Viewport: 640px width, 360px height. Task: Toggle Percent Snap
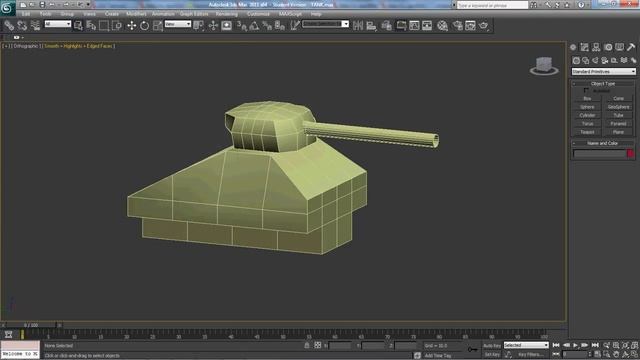(x=267, y=26)
